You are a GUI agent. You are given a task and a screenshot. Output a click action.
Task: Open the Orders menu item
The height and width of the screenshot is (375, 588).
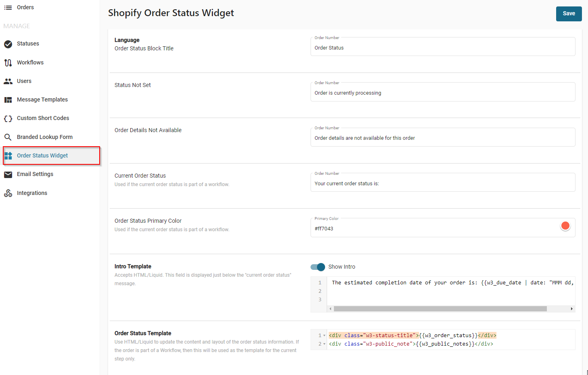(x=25, y=7)
